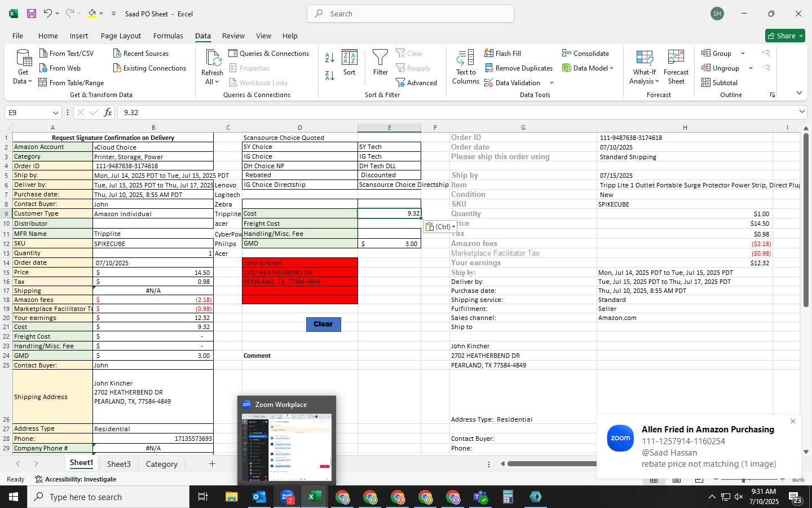This screenshot has width=812, height=508.
Task: Open Consolidate dialog
Action: pos(585,54)
